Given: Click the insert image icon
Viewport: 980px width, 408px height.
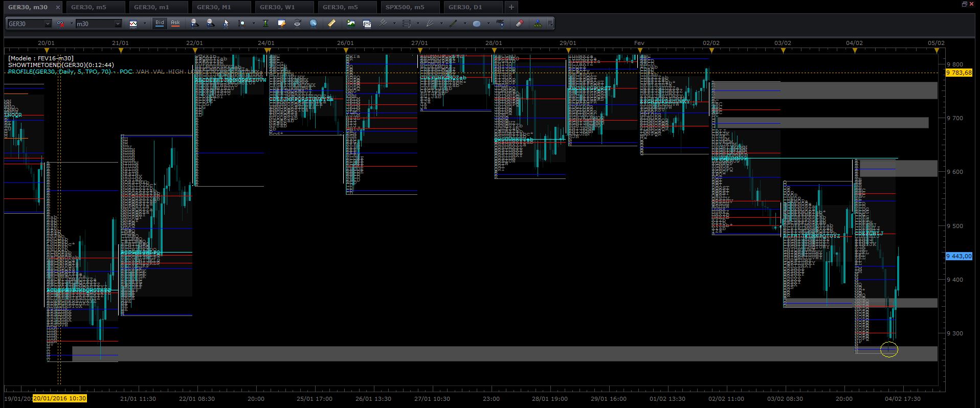Looking at the screenshot, I should 351,23.
